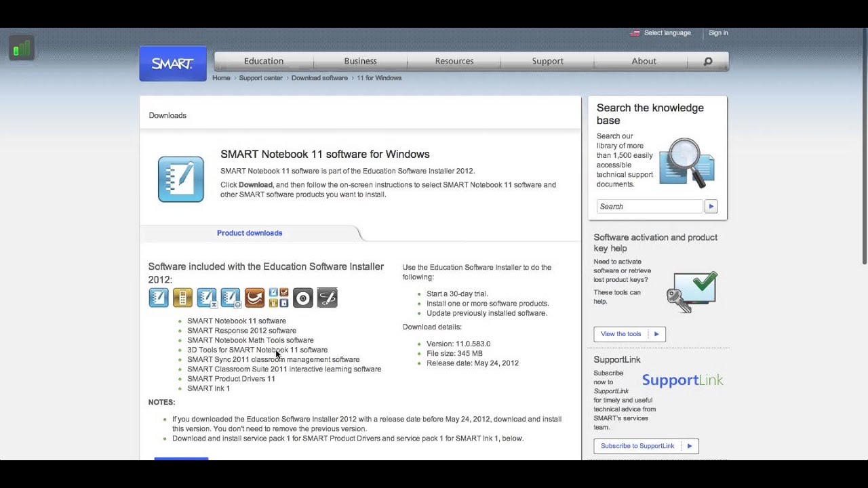Screen dimensions: 868x488
Task: Click 'Install one or more software products.' text
Action: coord(488,304)
